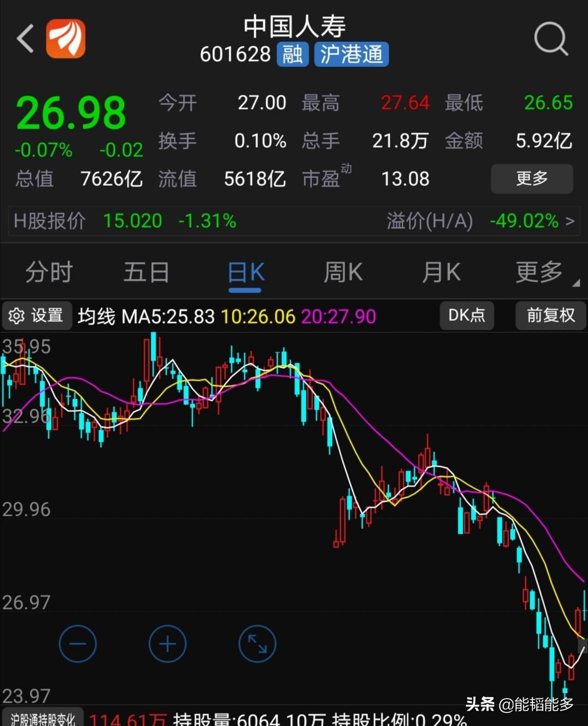Tap the 持股量:6064.10万 text
The image size is (588, 726).
pos(249,720)
